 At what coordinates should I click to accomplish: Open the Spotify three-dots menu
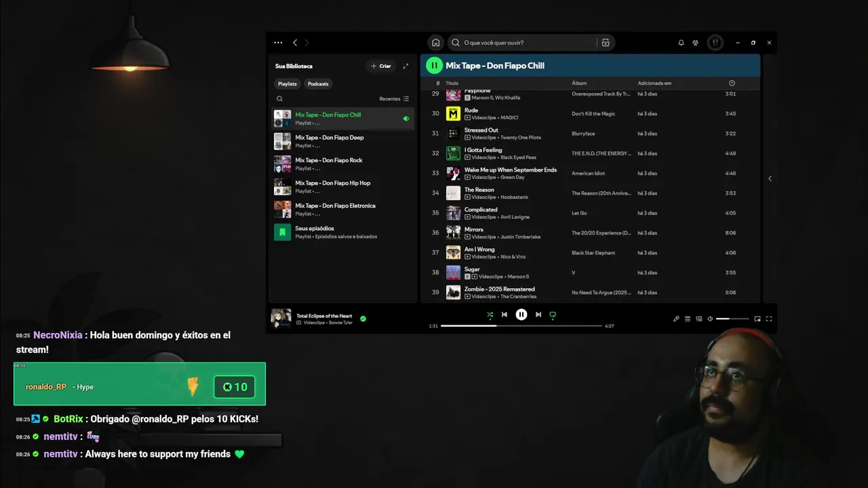(x=278, y=43)
